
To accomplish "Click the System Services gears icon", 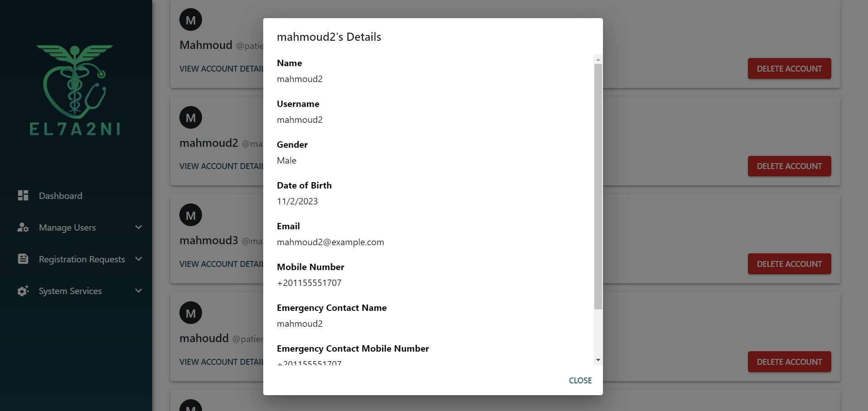I will 23,290.
